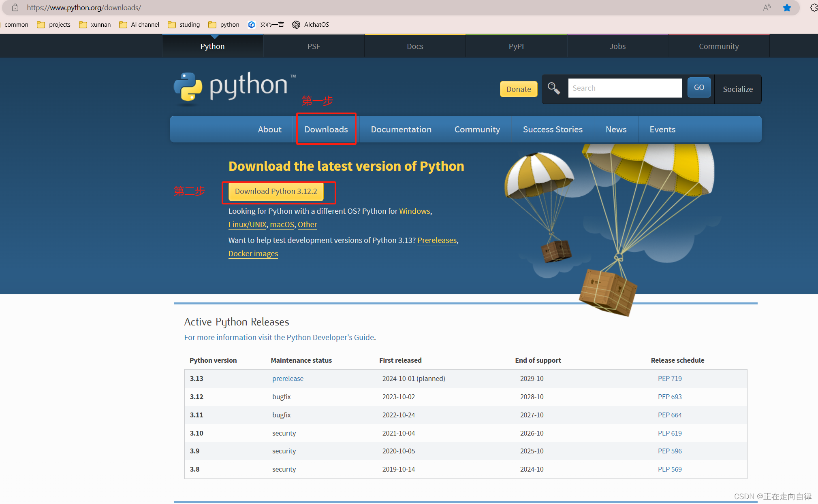Open the Socialize dropdown menu

click(x=737, y=89)
